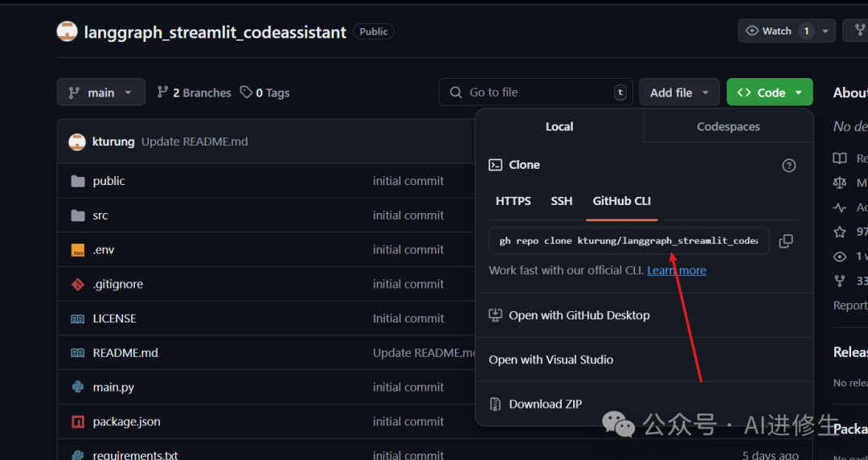Click the .gitignore file icon
Screen dimensions: 868x460
click(x=78, y=285)
